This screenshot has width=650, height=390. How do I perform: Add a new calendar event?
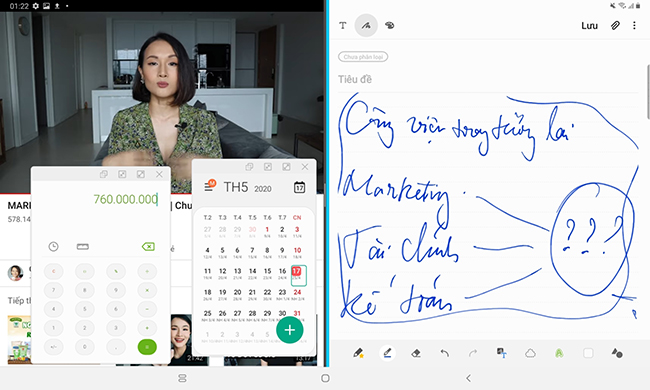tap(290, 330)
